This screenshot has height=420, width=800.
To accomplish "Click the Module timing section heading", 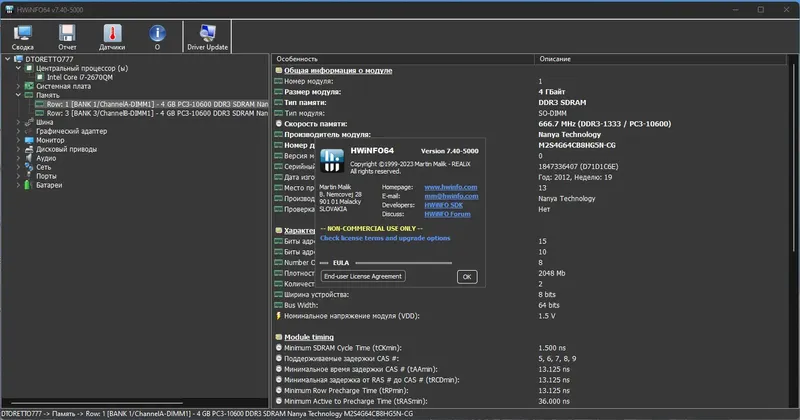I will coord(309,337).
